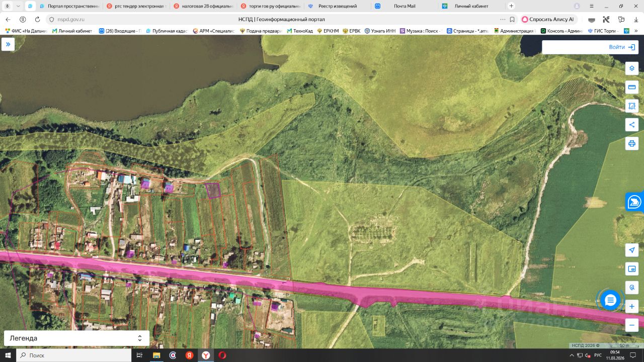Switch to Почта Mail tab
Screen dimensions: 644x362
[x=405, y=6]
